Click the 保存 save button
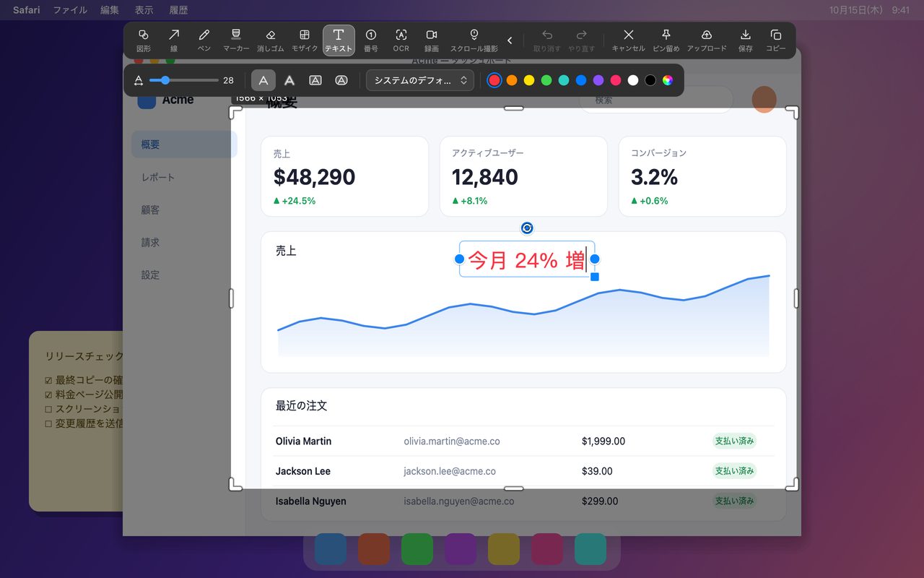 (x=746, y=40)
